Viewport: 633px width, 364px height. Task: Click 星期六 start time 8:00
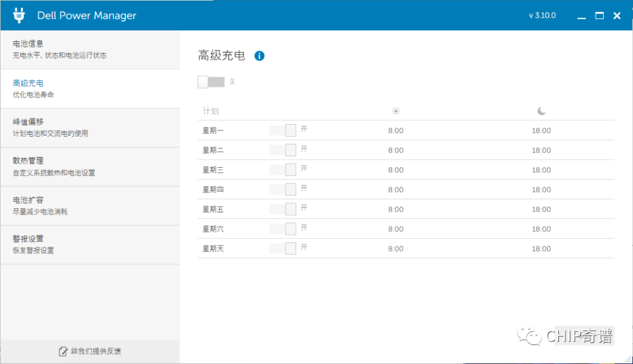tap(396, 229)
